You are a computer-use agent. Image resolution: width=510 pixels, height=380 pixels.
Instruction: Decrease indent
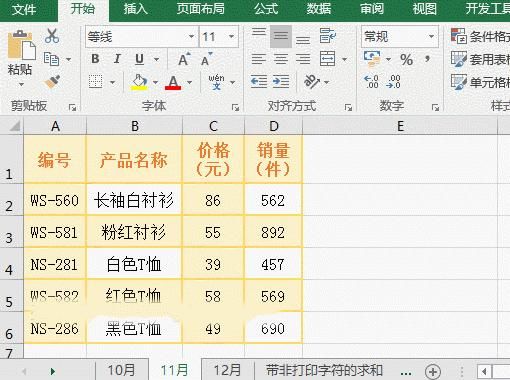tap(259, 82)
